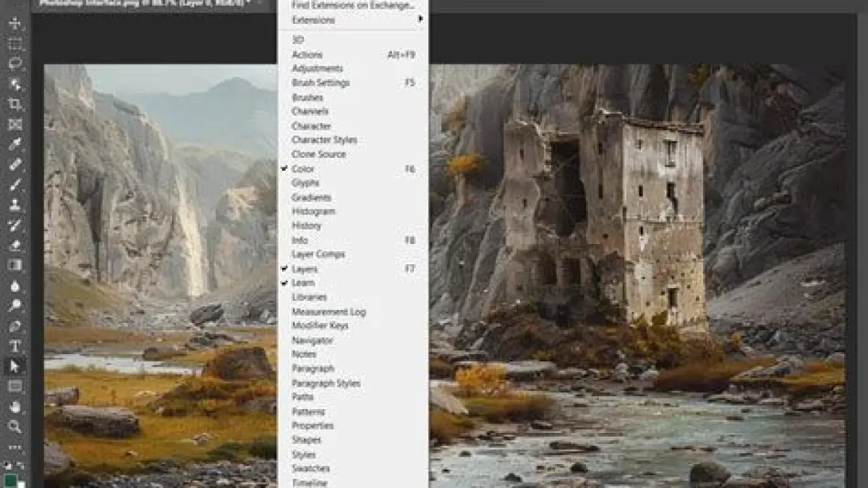The height and width of the screenshot is (488, 868).
Task: Click Find Extensions on Exchange
Action: coord(352,5)
